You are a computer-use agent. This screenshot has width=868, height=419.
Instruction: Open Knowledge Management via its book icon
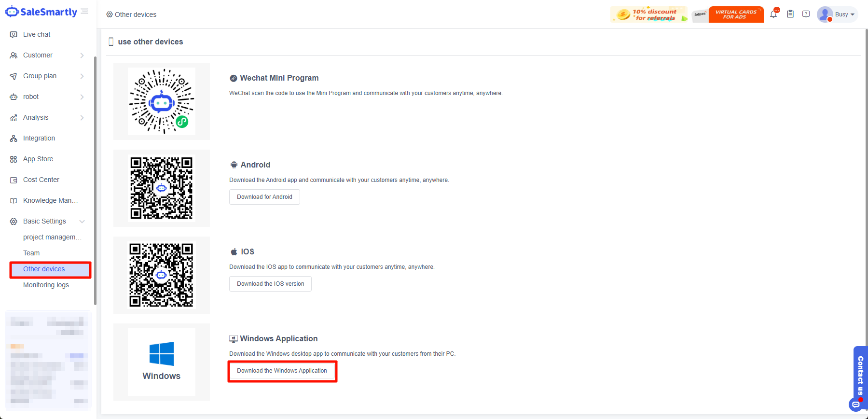pyautogui.click(x=14, y=201)
